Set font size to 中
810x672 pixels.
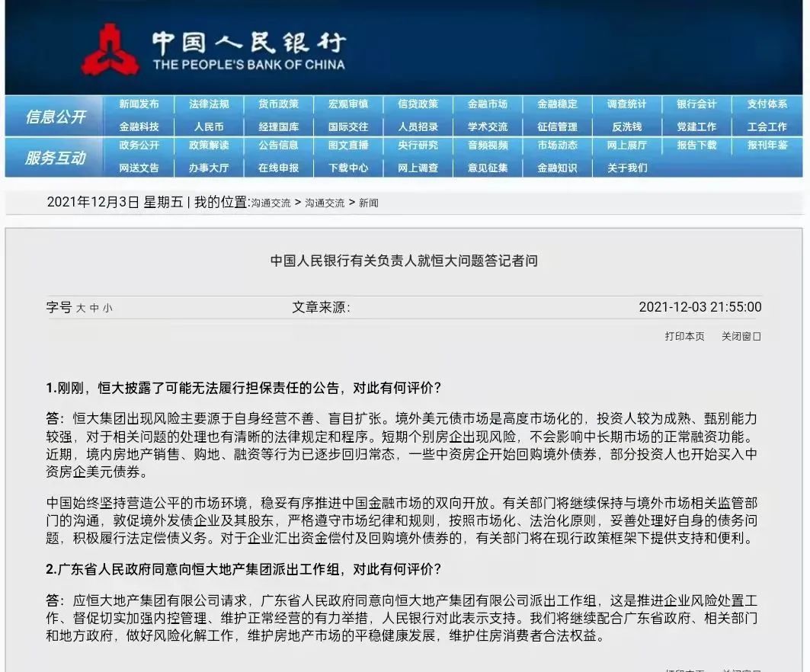point(94,309)
